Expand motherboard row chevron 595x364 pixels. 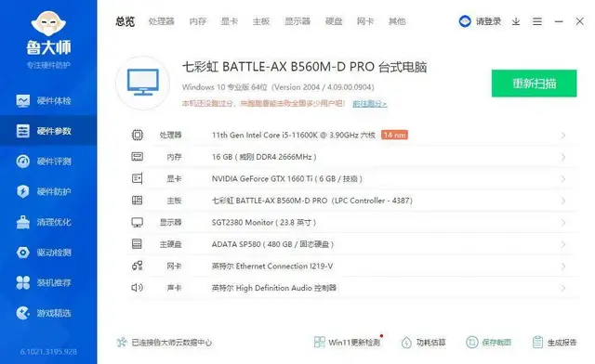(x=563, y=201)
